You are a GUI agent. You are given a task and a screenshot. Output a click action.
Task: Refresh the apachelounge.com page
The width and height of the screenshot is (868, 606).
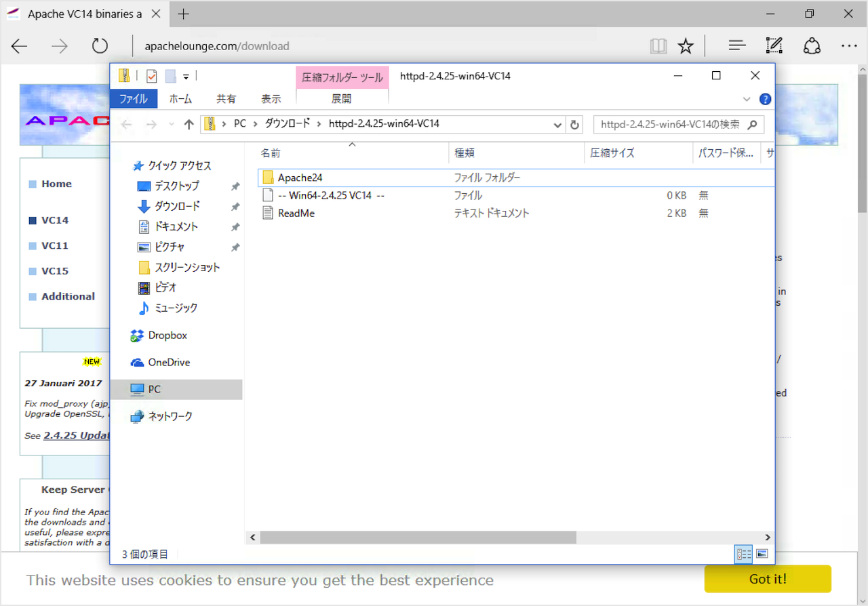(x=100, y=45)
